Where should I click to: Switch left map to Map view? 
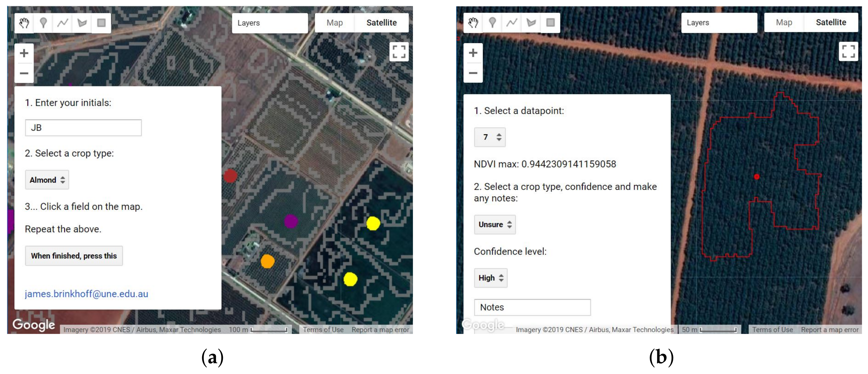pyautogui.click(x=334, y=23)
